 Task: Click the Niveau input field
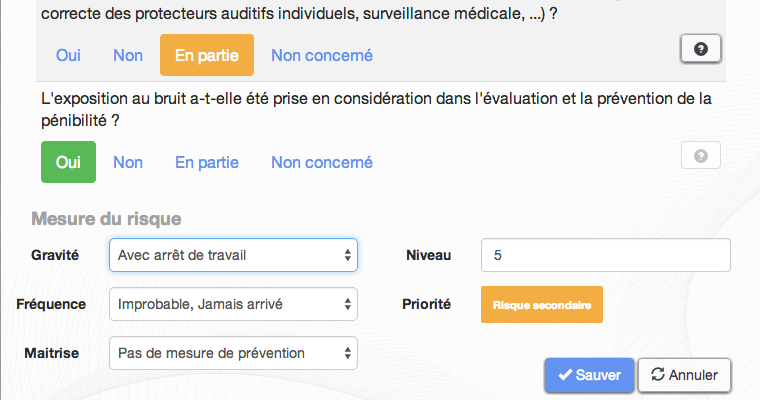(605, 255)
